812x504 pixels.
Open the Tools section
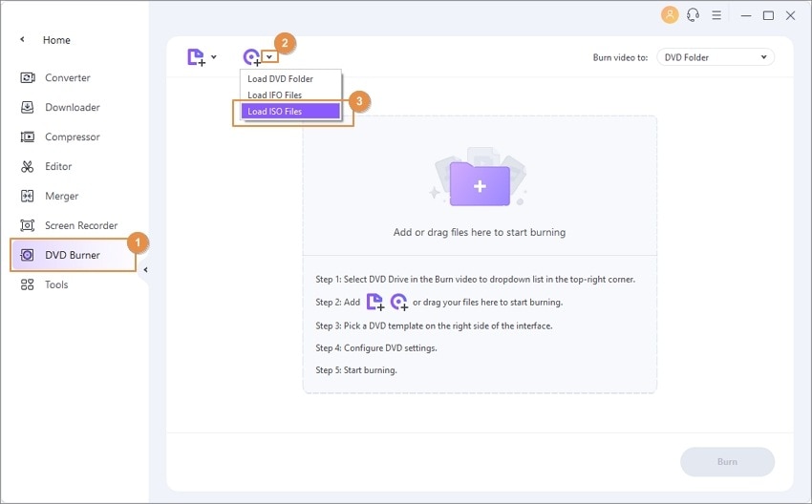coord(45,284)
